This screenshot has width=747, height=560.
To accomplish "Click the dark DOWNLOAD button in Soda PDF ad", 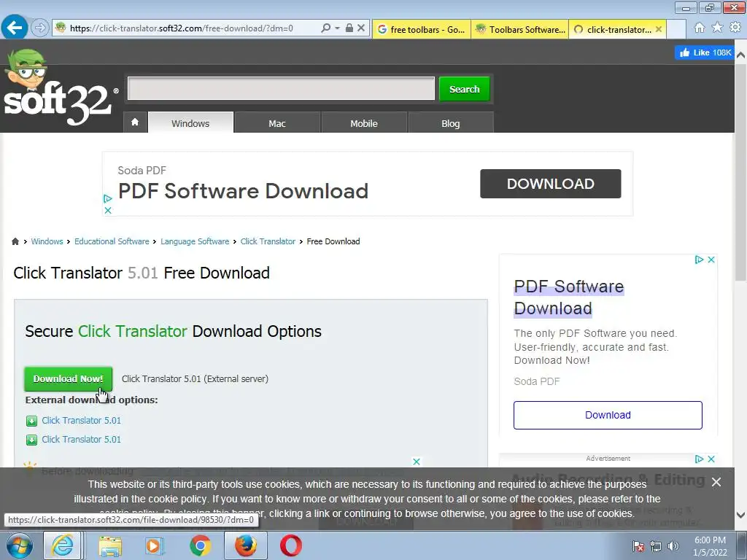I will pos(550,183).
